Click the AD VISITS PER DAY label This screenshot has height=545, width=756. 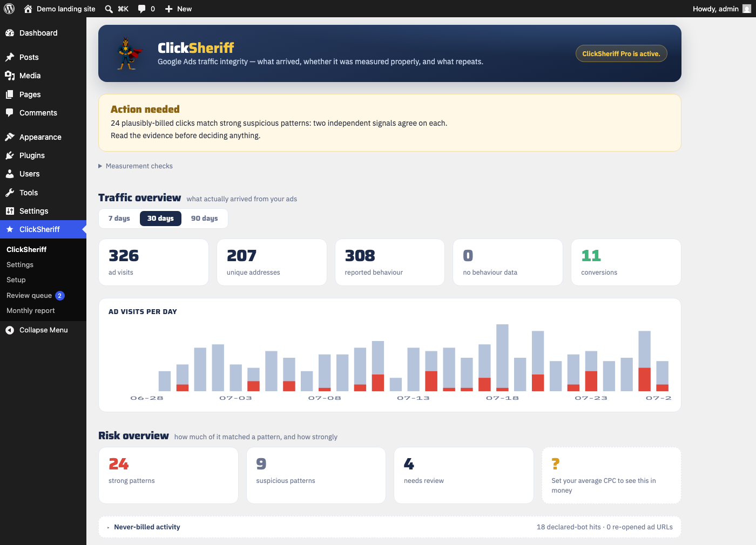[143, 311]
